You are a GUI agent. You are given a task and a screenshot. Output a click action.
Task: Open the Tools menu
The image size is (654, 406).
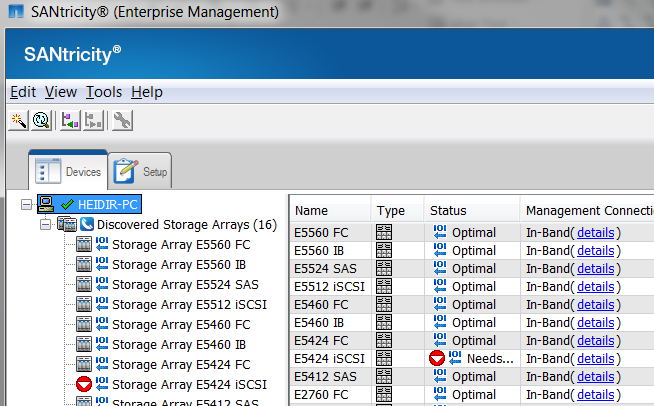click(104, 92)
